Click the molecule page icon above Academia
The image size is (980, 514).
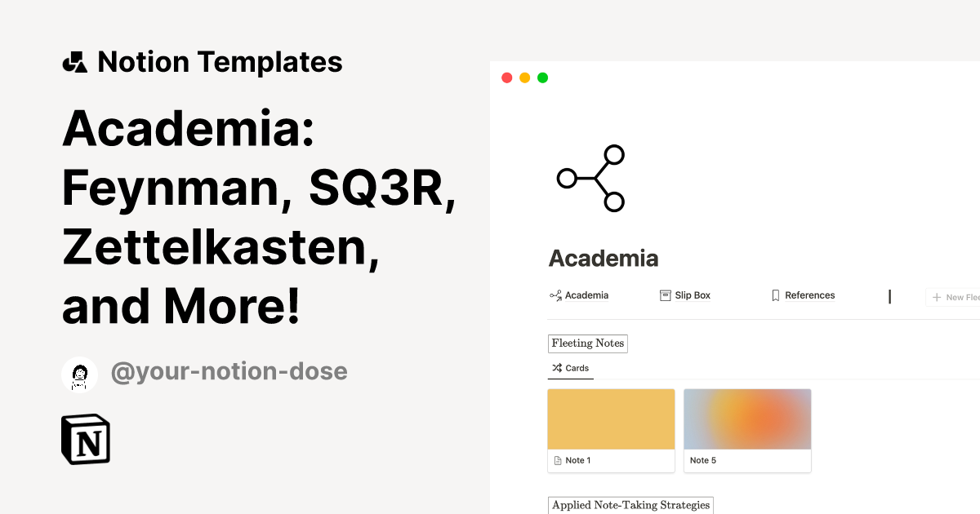(x=590, y=178)
